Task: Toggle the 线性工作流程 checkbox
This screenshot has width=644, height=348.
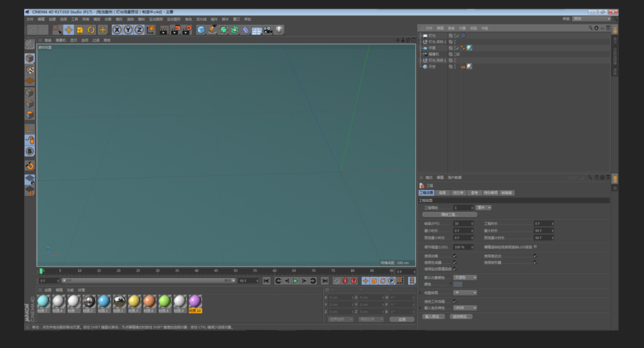Action: click(x=455, y=301)
